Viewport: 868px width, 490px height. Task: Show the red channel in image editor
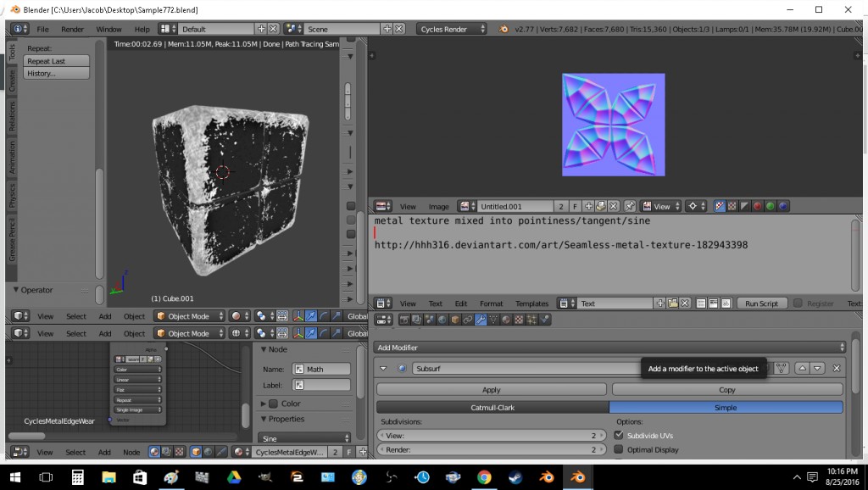click(x=757, y=206)
